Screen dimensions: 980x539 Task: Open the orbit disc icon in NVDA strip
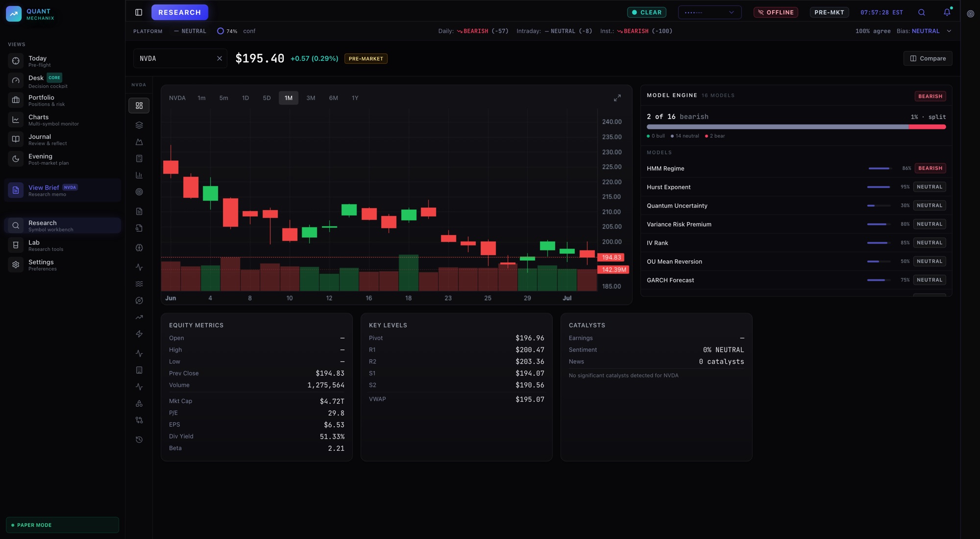pyautogui.click(x=139, y=300)
